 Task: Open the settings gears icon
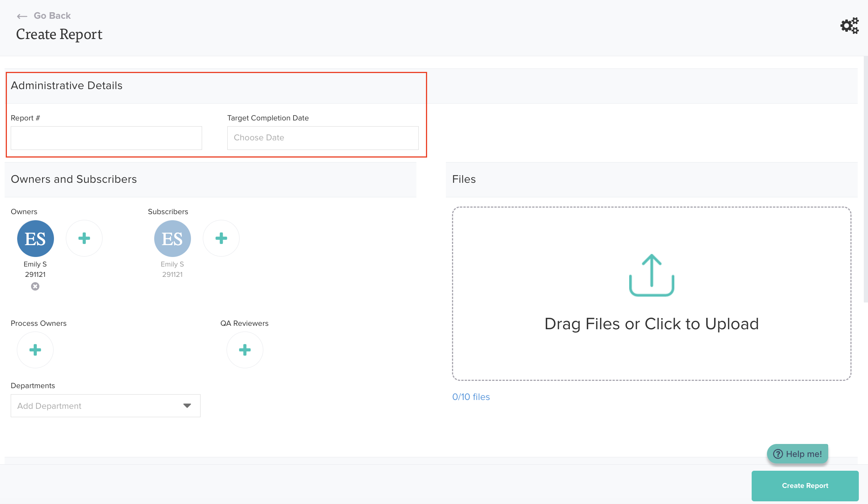click(849, 26)
